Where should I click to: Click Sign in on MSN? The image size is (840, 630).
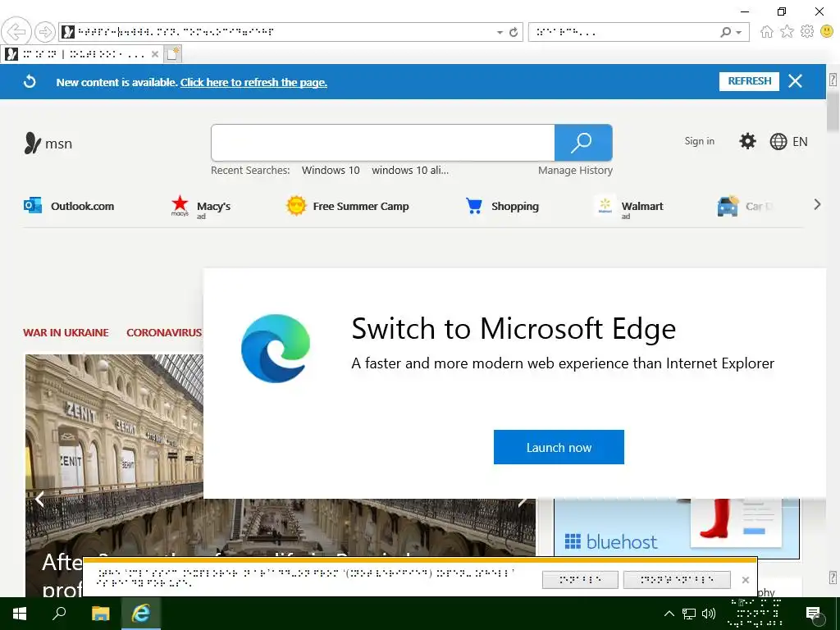pos(699,141)
